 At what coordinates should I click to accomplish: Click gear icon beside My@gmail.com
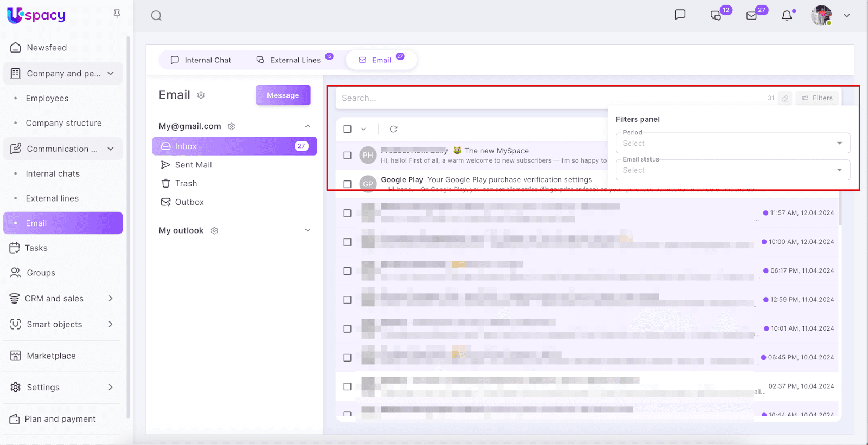click(x=232, y=126)
